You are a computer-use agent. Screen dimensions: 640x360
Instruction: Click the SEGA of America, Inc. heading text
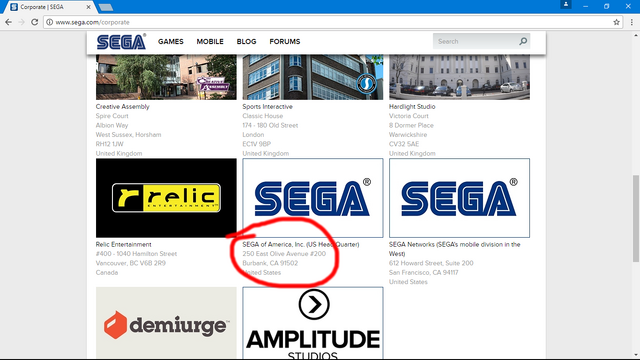tap(301, 244)
